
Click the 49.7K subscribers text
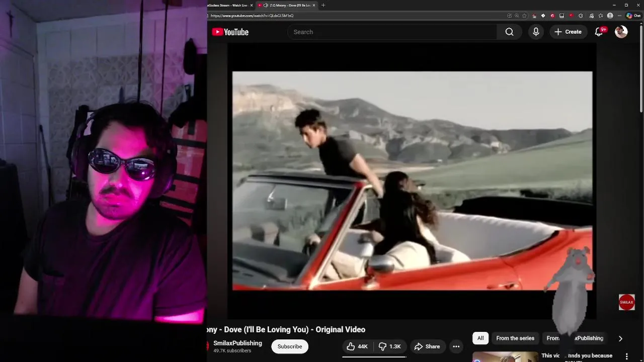click(232, 350)
